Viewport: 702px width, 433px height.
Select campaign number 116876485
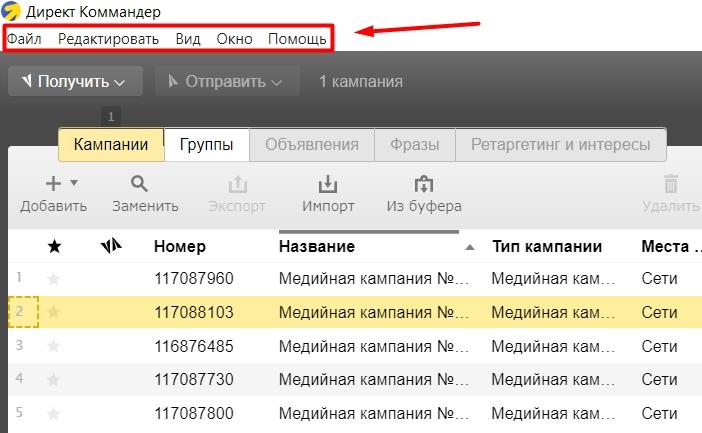[194, 346]
